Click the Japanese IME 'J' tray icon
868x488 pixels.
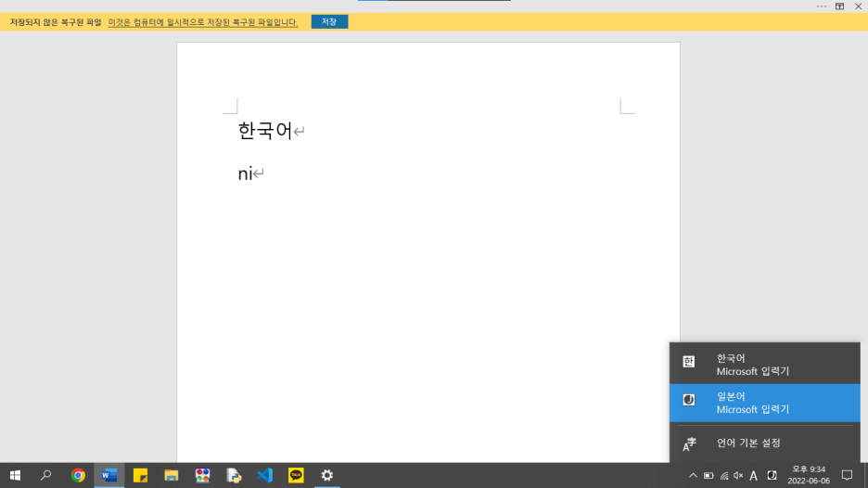coord(772,475)
